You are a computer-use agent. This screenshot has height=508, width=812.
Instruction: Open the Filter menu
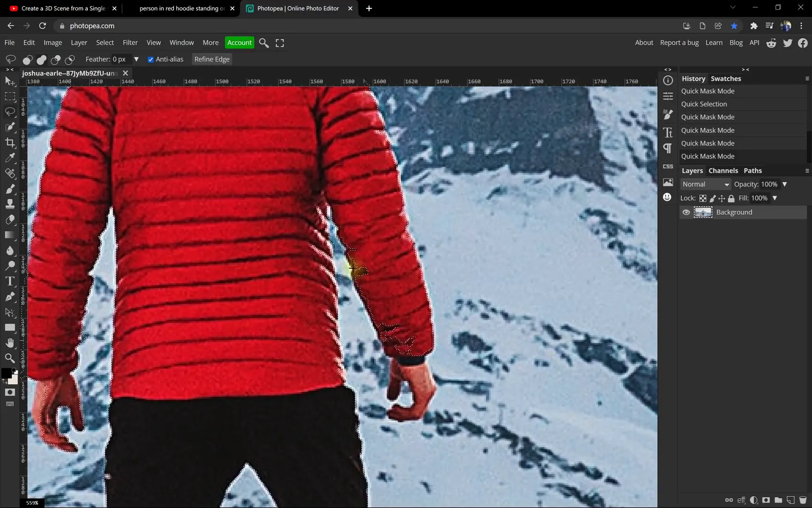[130, 43]
